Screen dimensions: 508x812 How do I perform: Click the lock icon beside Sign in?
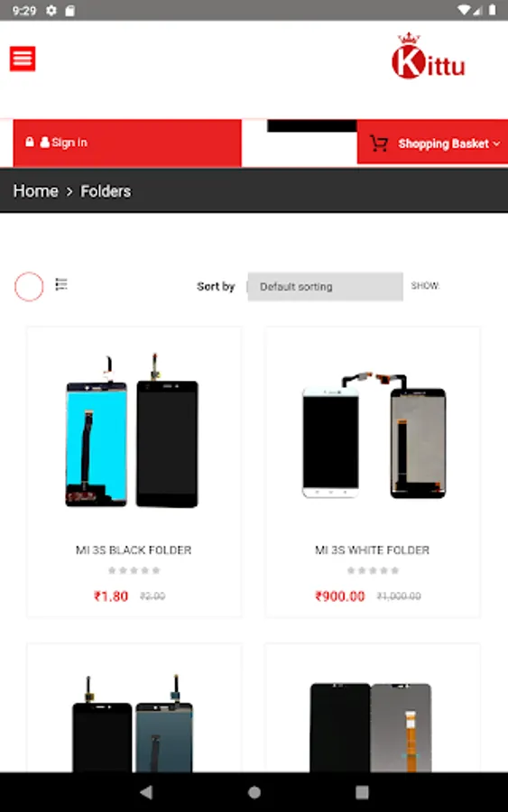(x=30, y=142)
